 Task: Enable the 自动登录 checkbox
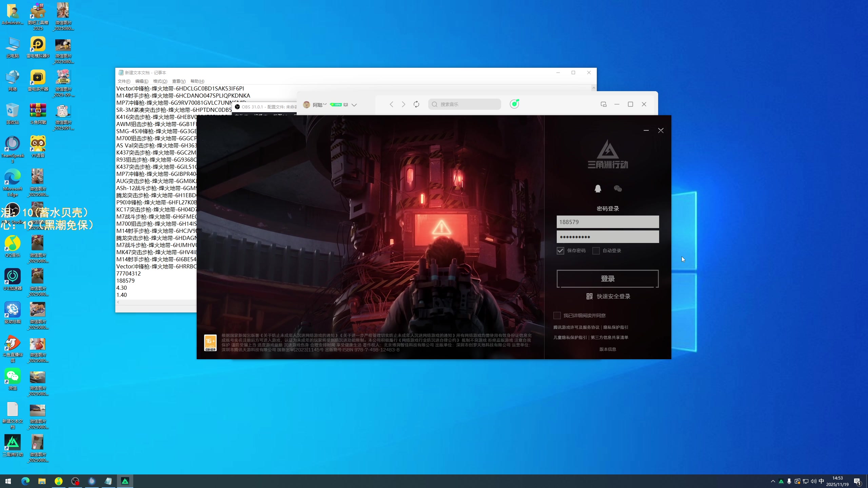pyautogui.click(x=596, y=251)
